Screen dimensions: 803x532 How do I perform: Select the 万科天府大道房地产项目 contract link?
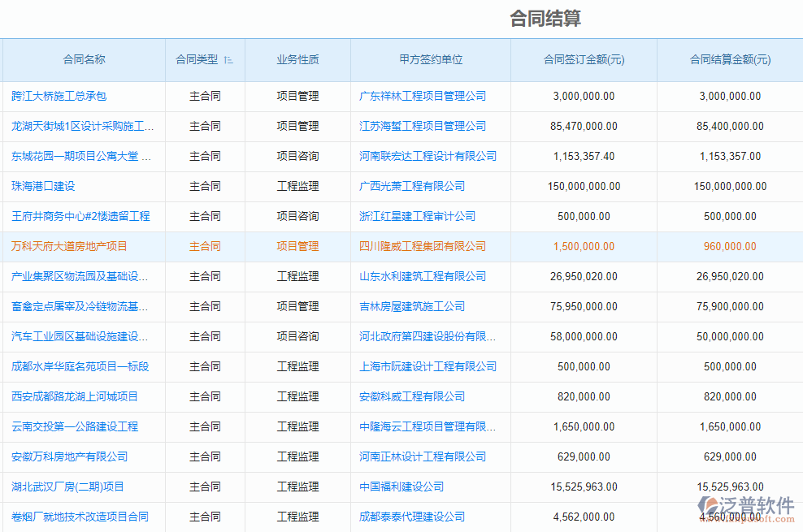[x=69, y=246]
